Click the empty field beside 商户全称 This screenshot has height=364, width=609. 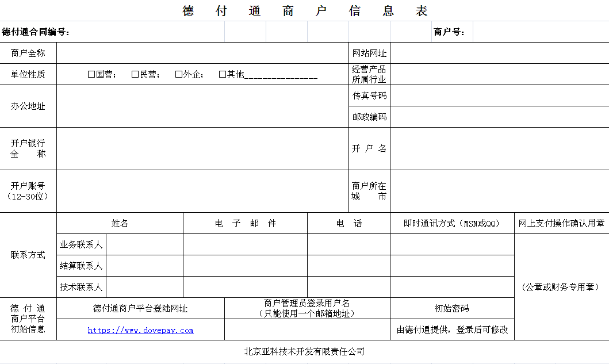click(x=202, y=53)
